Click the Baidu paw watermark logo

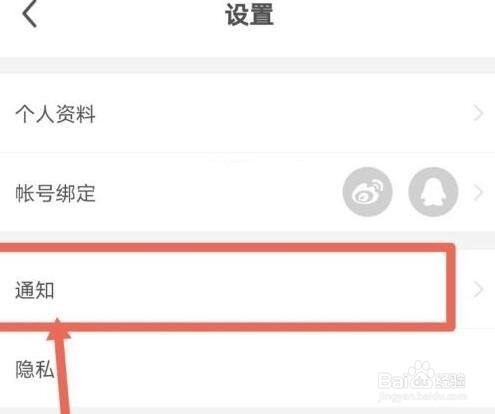[421, 374]
